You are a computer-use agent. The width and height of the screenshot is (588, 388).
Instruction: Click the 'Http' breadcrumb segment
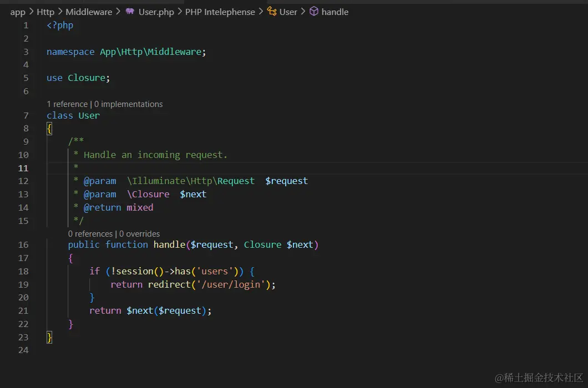pyautogui.click(x=45, y=12)
